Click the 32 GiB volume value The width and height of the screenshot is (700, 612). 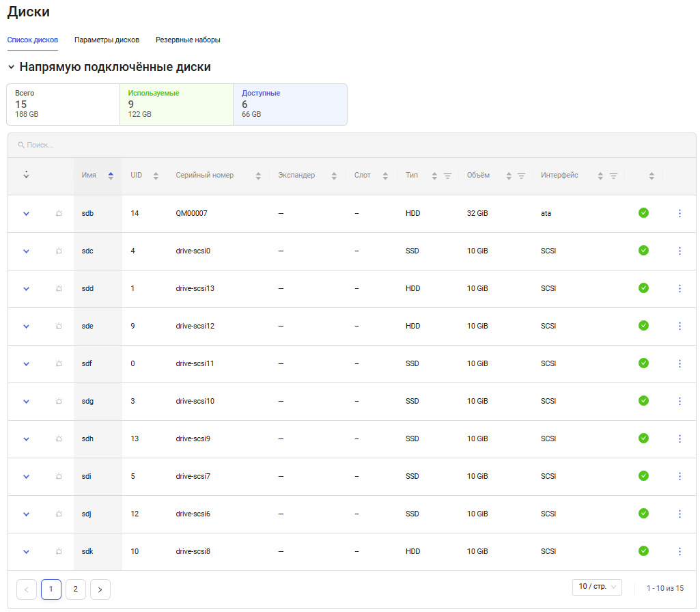pyautogui.click(x=477, y=213)
